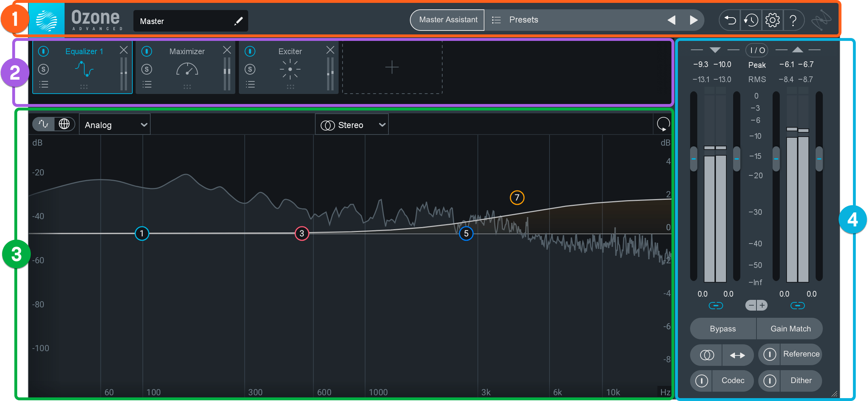Viewport: 868px width, 401px height.
Task: Open the Stereo channel mode dropdown
Action: [x=352, y=124]
